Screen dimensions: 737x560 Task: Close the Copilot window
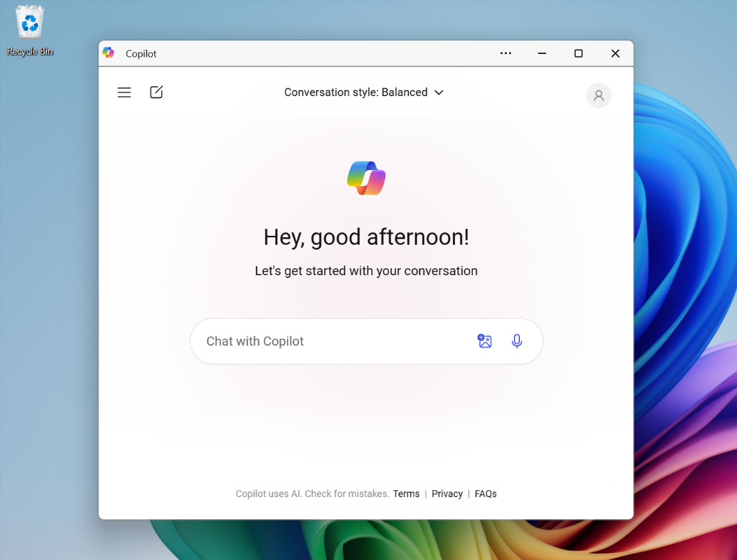[615, 53]
